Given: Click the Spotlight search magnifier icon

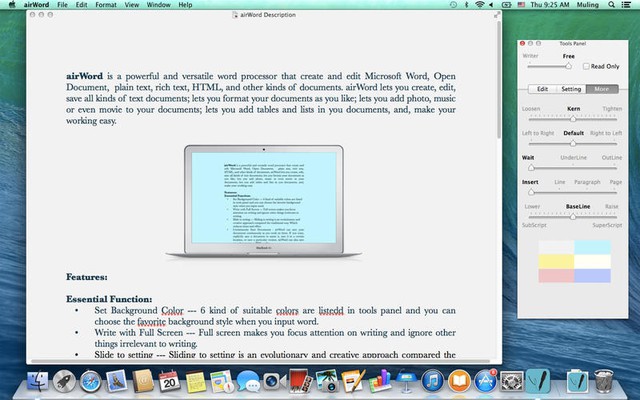Looking at the screenshot, I should tap(607, 5).
